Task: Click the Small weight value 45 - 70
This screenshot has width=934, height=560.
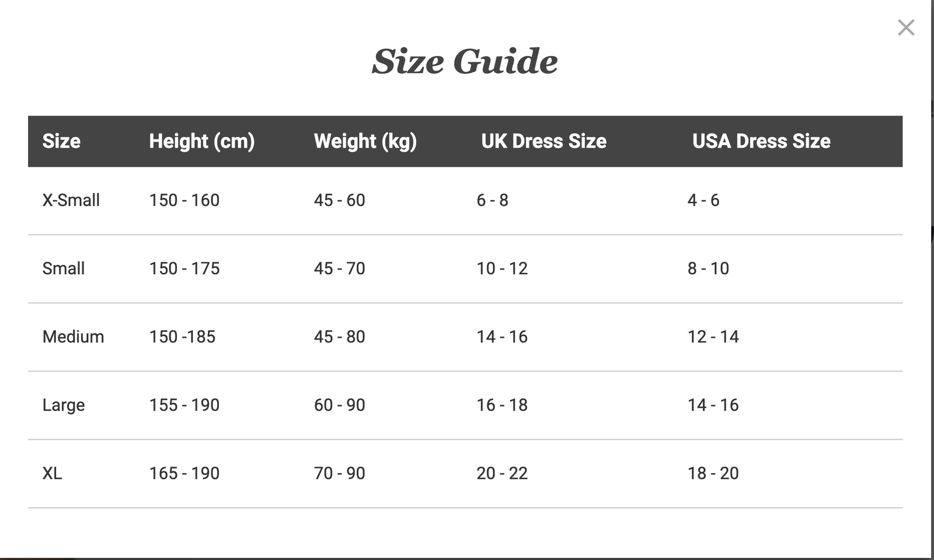Action: [339, 268]
